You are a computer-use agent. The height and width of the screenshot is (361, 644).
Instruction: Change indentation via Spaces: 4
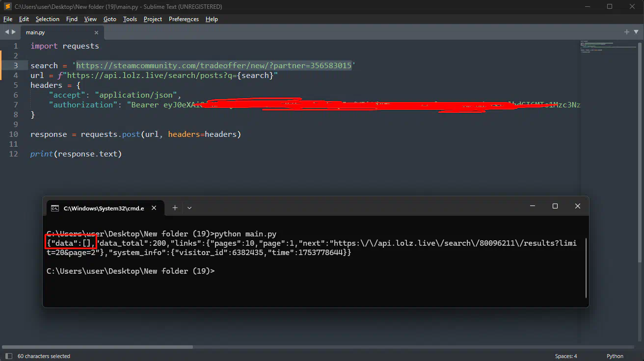[566, 356]
